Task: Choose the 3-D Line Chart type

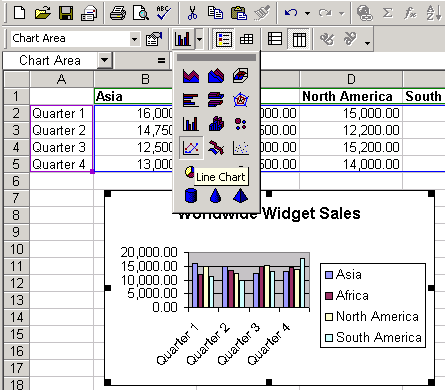Action: [216, 147]
